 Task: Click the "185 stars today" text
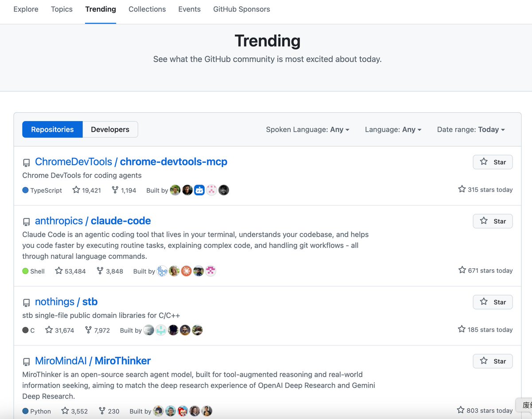pyautogui.click(x=485, y=329)
